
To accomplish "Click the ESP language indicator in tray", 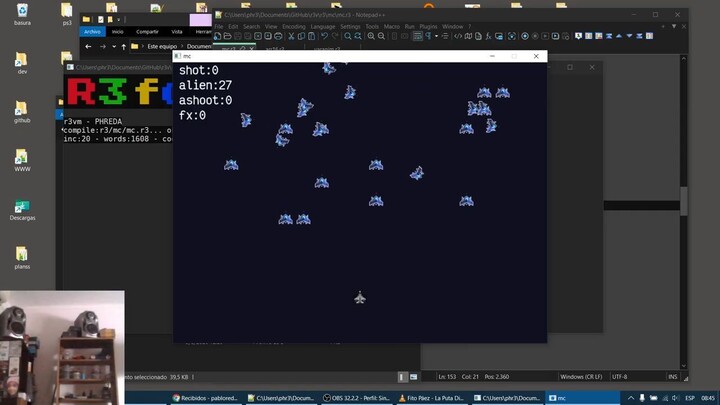I will point(690,398).
